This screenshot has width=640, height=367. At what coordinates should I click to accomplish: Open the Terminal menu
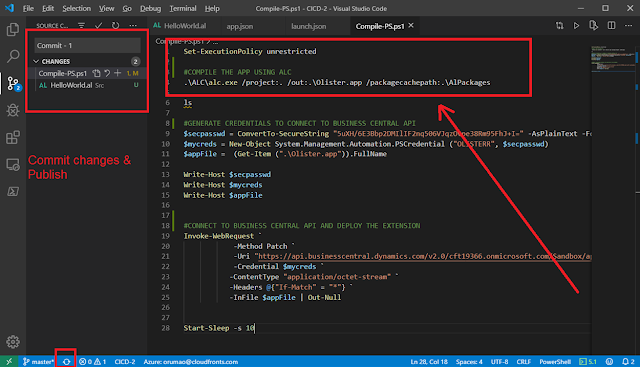(182, 9)
